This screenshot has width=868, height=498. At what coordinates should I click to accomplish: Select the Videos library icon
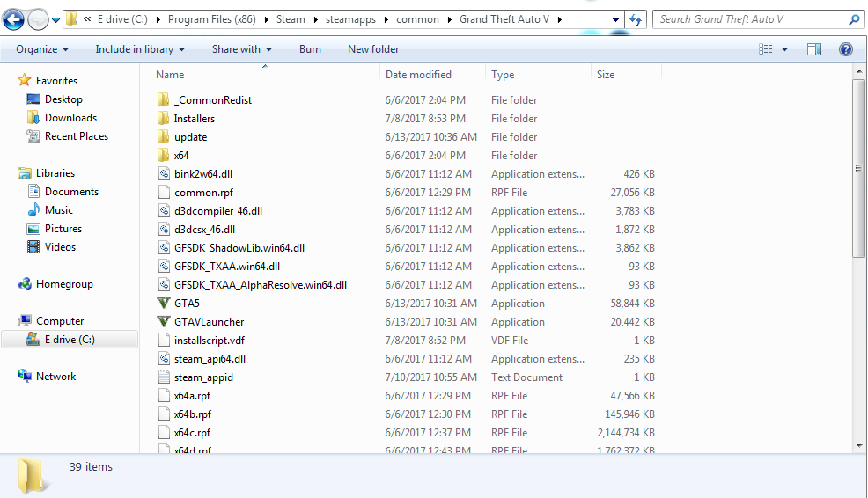click(33, 246)
